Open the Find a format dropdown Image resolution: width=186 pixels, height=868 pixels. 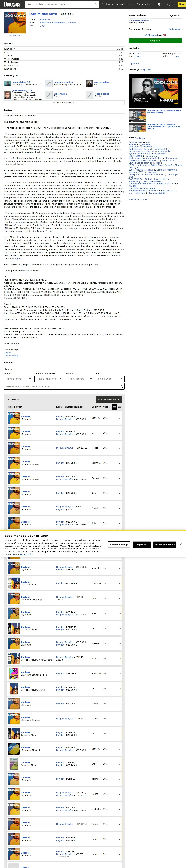19,379
